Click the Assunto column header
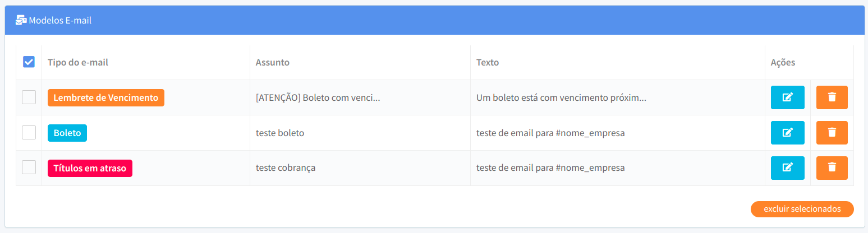Screen dimensions: 868x233 pyautogui.click(x=273, y=62)
